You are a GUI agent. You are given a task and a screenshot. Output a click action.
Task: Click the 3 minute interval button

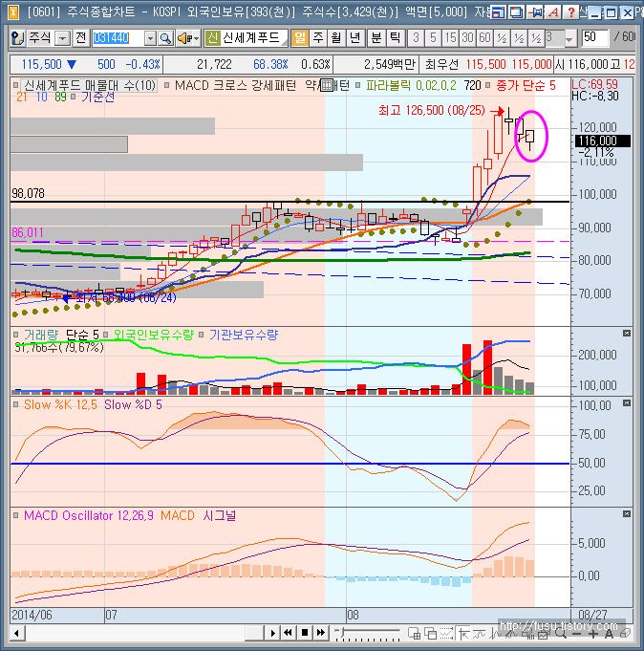[416, 38]
